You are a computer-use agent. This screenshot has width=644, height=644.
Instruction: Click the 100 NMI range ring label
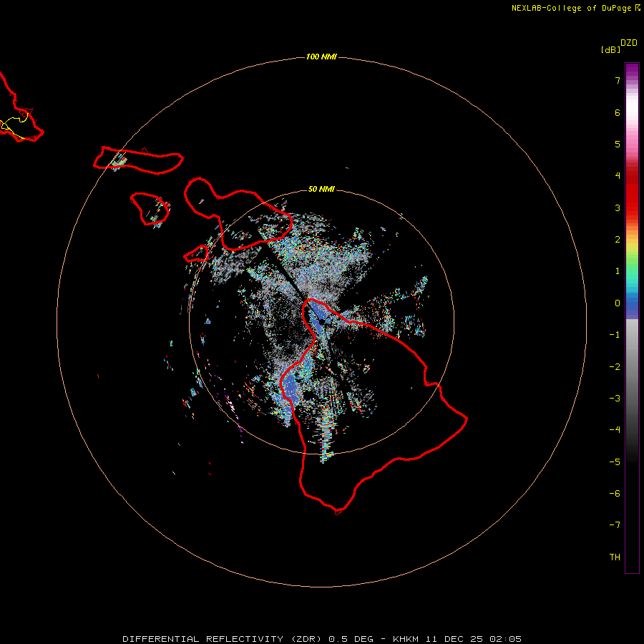[x=321, y=57]
